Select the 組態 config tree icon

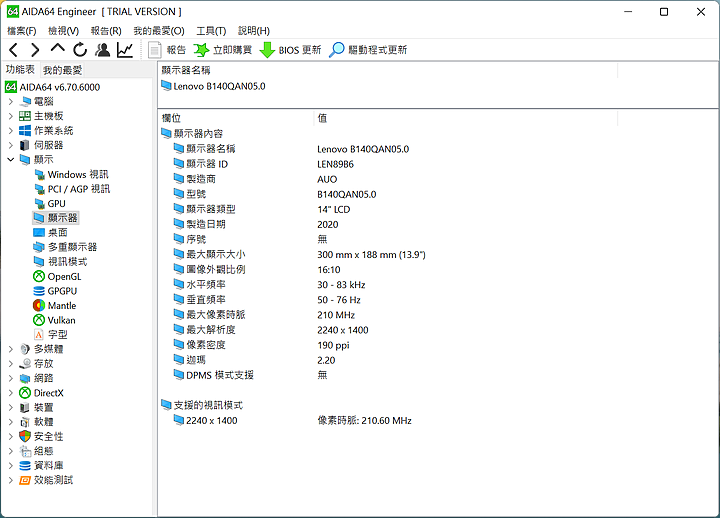[25, 451]
